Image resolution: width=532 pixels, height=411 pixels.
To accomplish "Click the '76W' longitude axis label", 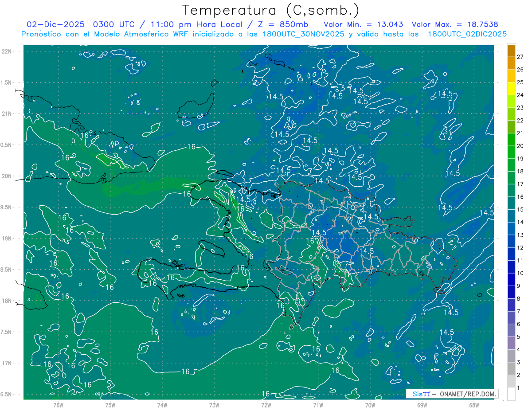I will click(58, 405).
